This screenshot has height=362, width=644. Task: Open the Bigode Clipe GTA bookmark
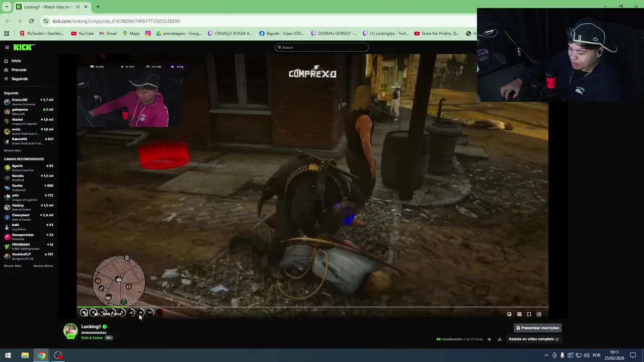[282, 34]
